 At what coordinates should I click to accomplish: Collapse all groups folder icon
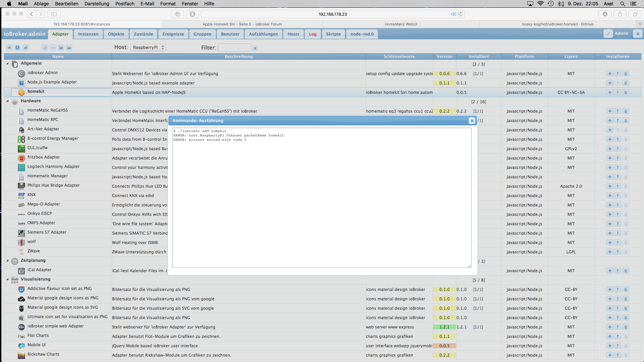pos(61,48)
